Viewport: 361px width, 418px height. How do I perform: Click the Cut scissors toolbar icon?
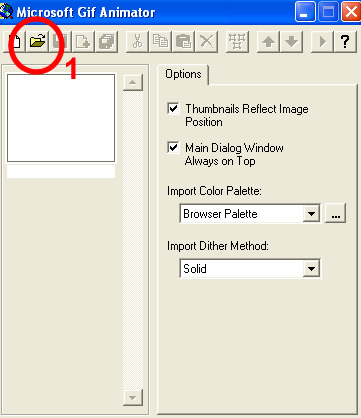tap(137, 42)
